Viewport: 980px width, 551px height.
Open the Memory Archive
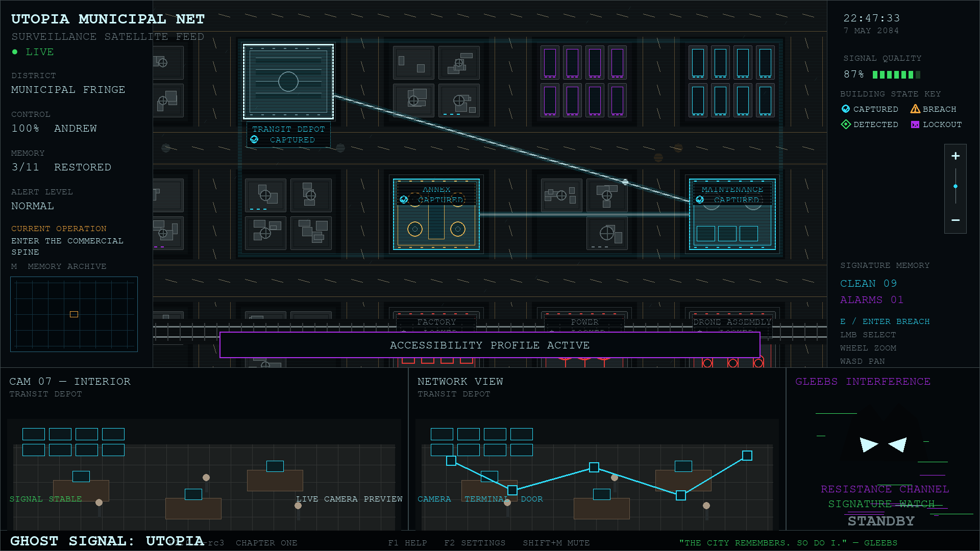(x=59, y=266)
